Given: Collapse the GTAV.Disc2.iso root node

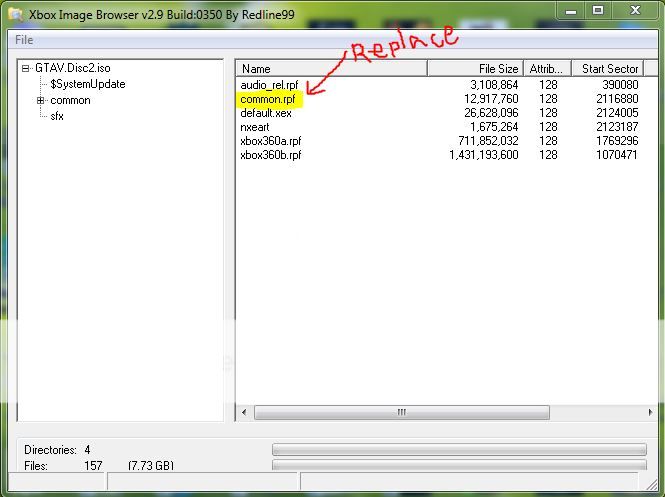Looking at the screenshot, I should [x=26, y=69].
